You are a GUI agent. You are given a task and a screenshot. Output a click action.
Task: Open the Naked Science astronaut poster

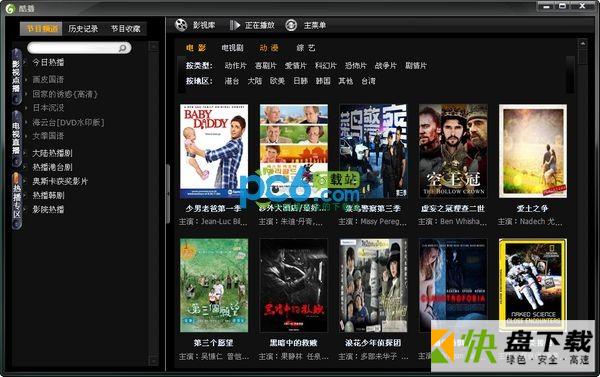click(533, 285)
